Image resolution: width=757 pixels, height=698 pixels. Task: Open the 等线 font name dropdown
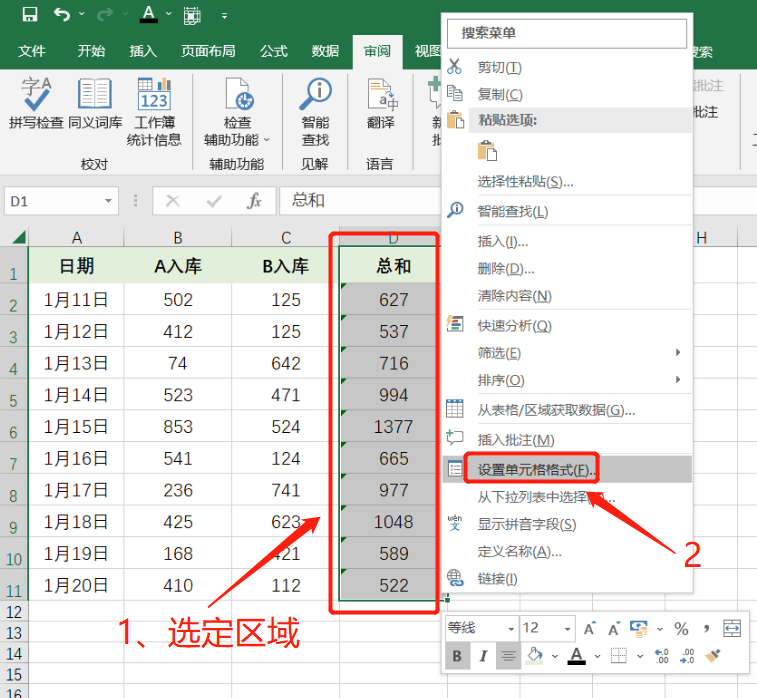[x=511, y=629]
